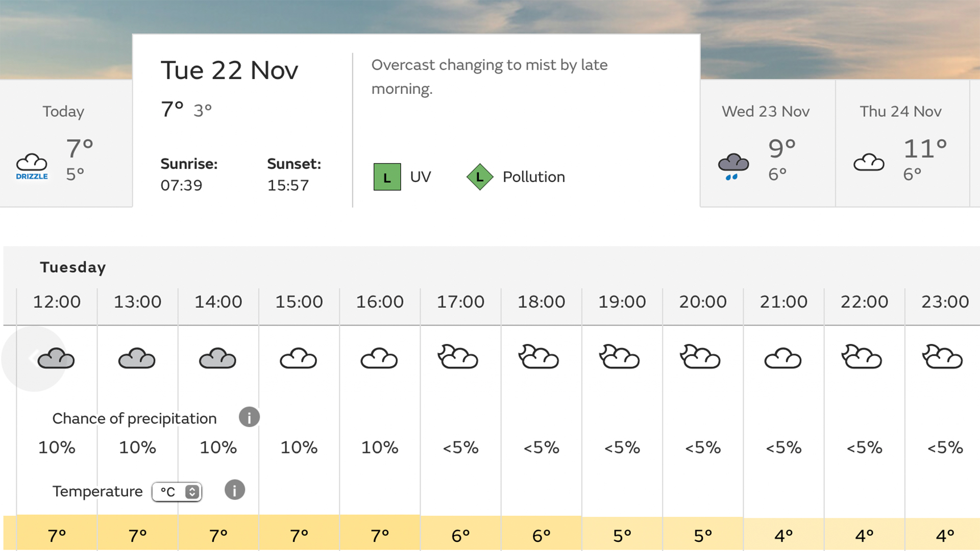980x551 pixels.
Task: Click the temperature info icon
Action: point(235,490)
